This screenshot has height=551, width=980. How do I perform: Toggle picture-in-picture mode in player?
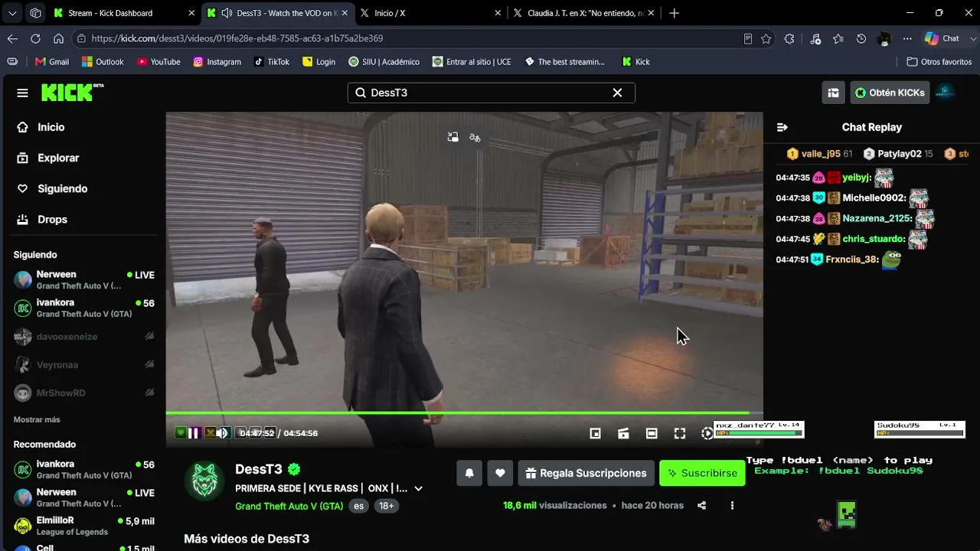click(x=595, y=433)
